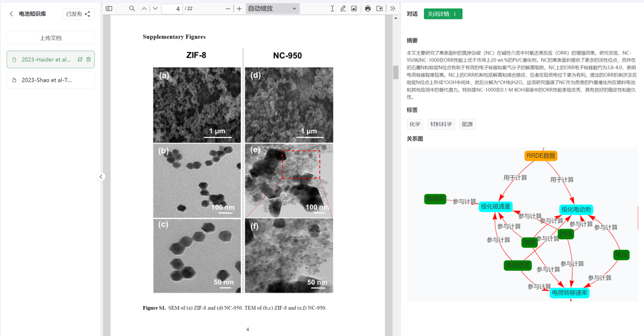Click the 已发布 share button
Image resolution: width=644 pixels, height=336 pixels.
pyautogui.click(x=79, y=14)
